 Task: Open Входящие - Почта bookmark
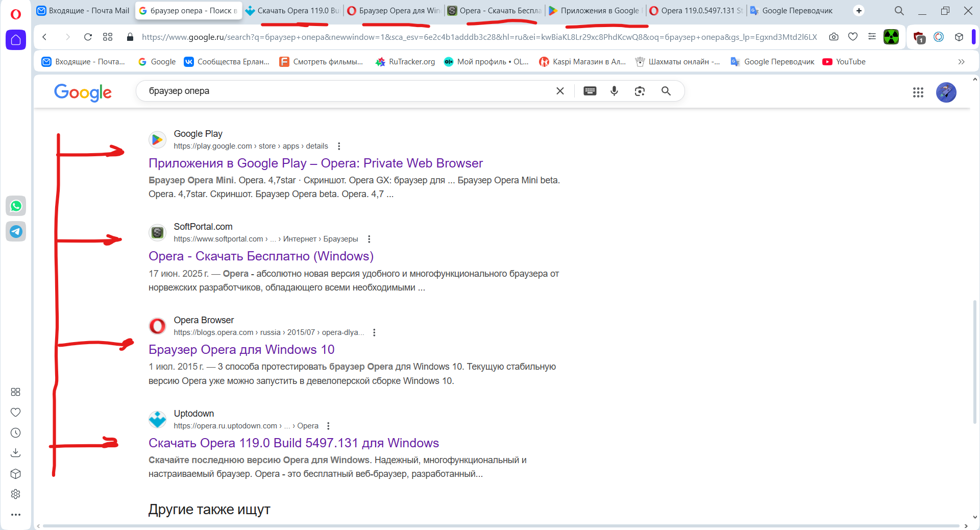coord(84,62)
